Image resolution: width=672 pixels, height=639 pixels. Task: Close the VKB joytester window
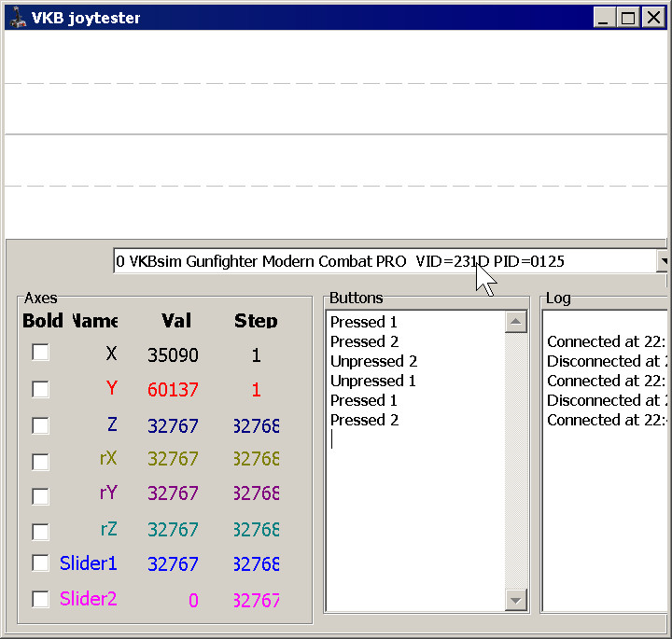(653, 18)
